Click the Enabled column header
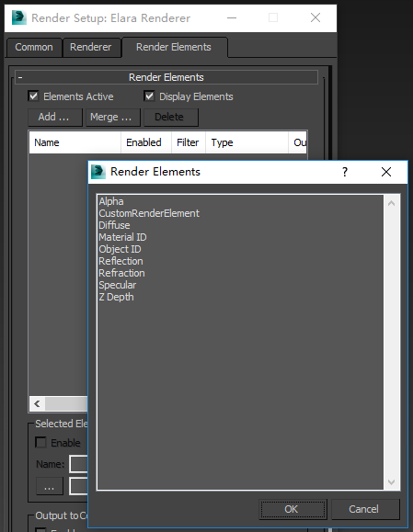Viewport: 413px width, 532px height. point(146,142)
